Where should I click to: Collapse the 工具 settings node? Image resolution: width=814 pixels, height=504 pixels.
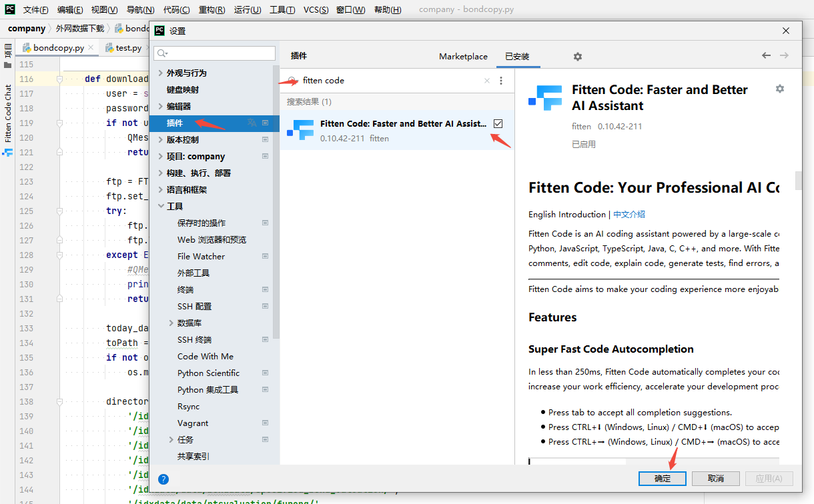click(x=160, y=206)
